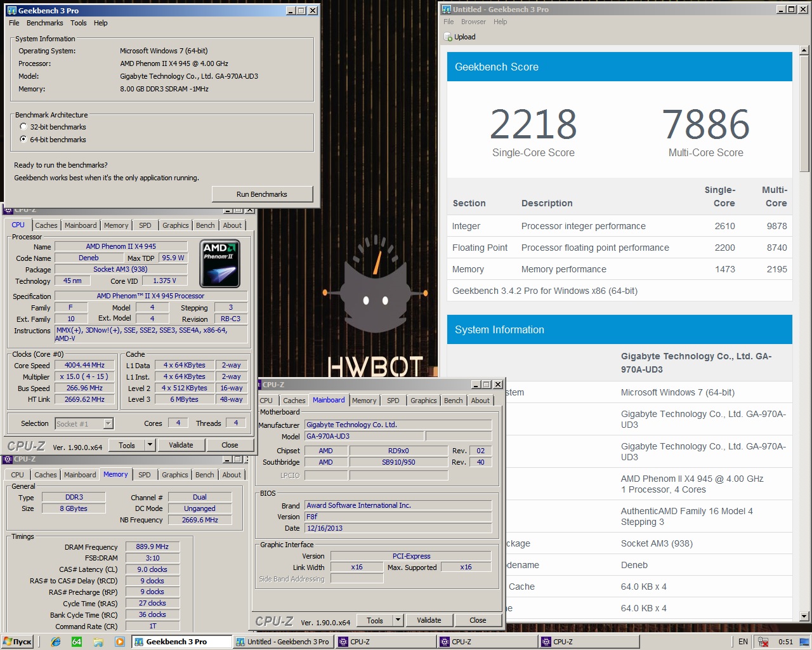Click Close in CPU-Z CPU window

coord(230,445)
